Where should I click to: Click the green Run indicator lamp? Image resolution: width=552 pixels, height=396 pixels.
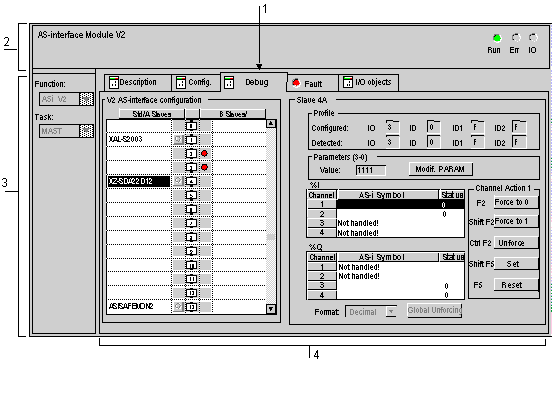[x=497, y=38]
